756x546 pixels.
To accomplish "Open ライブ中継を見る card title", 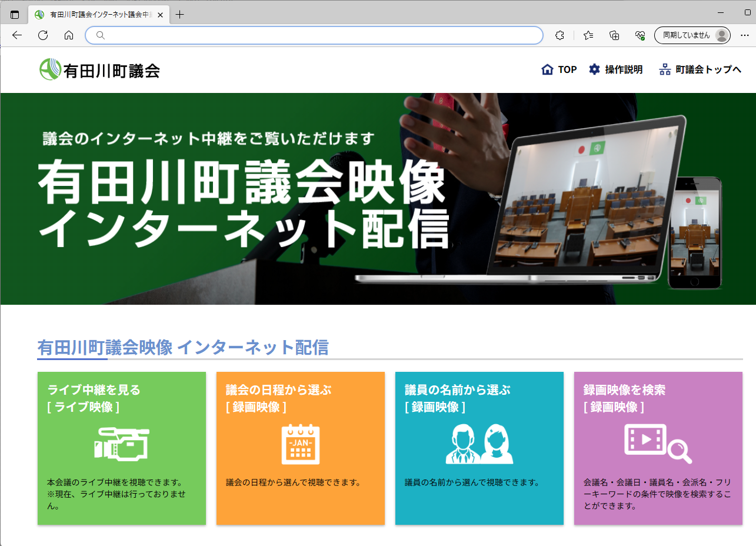I will point(94,389).
